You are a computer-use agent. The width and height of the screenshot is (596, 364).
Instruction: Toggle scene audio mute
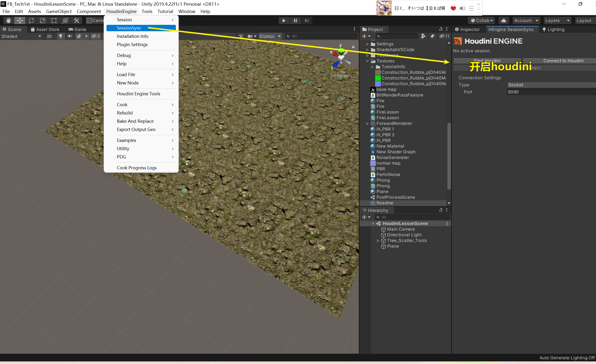click(x=70, y=36)
